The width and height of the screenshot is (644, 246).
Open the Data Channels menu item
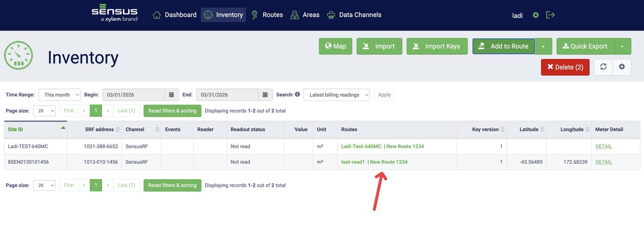(354, 15)
